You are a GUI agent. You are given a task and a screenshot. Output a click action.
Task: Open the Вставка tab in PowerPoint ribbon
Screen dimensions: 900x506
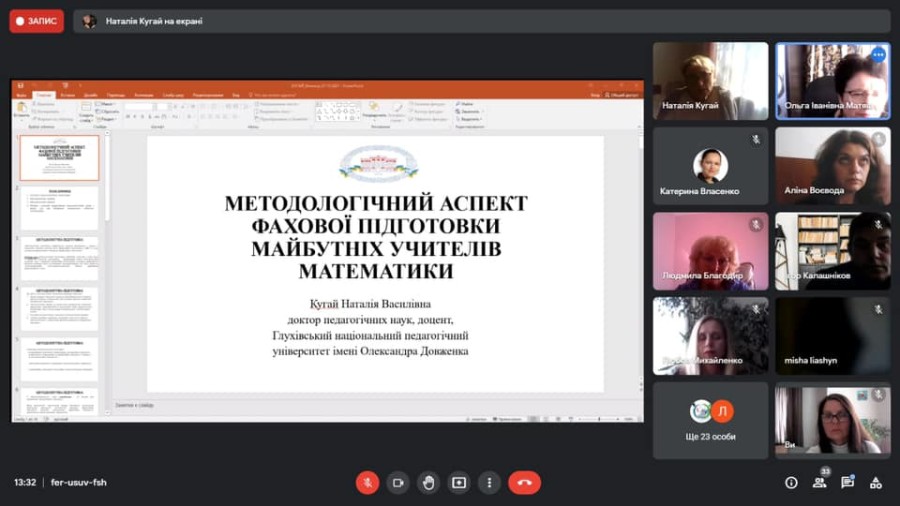point(68,95)
